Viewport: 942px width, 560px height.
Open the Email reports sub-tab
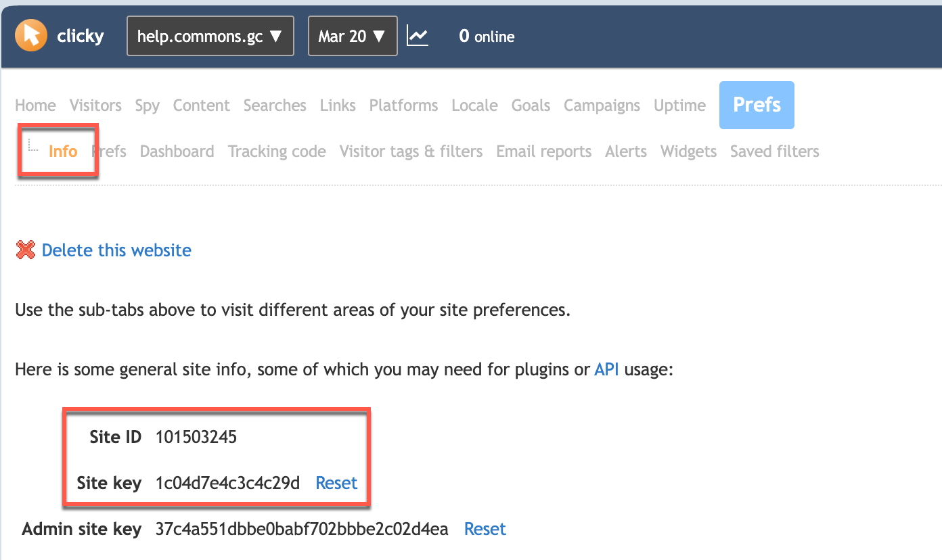click(543, 151)
